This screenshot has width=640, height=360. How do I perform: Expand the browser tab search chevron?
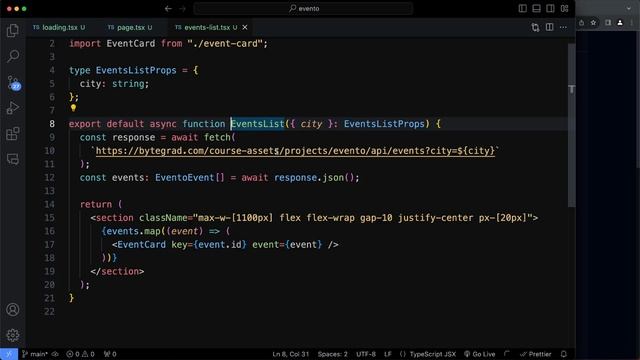(629, 8)
